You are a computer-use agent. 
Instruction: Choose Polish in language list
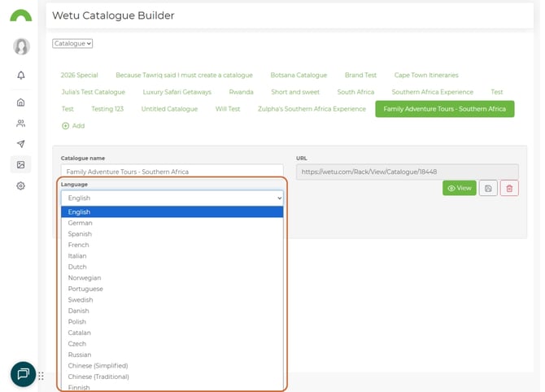coord(172,322)
